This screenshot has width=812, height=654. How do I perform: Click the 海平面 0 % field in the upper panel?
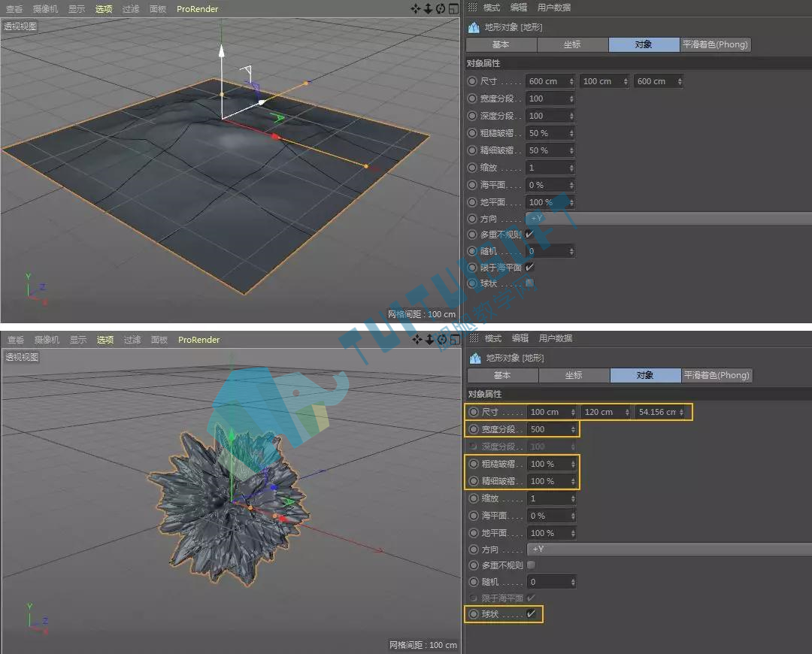point(550,185)
